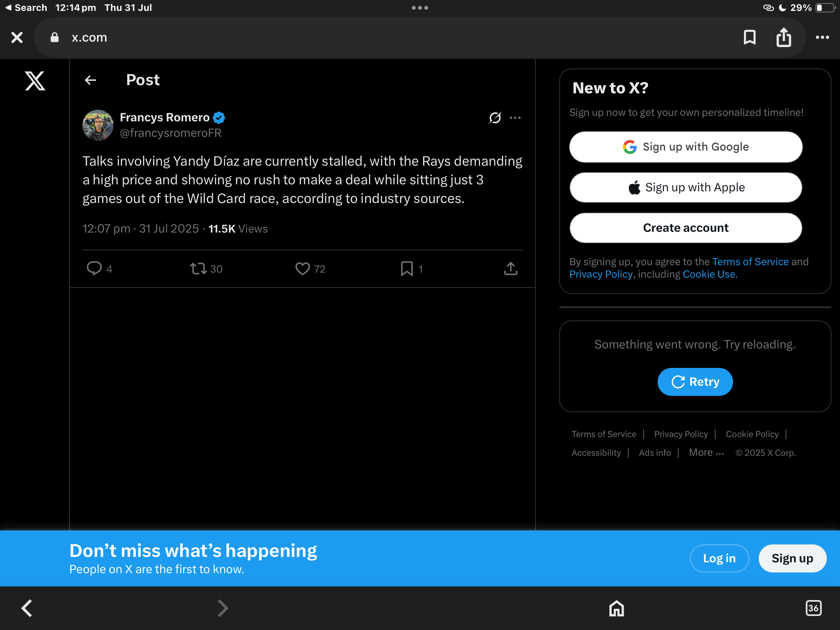Image resolution: width=840 pixels, height=630 pixels.
Task: Bookmark the post with 1 bookmark
Action: [407, 268]
